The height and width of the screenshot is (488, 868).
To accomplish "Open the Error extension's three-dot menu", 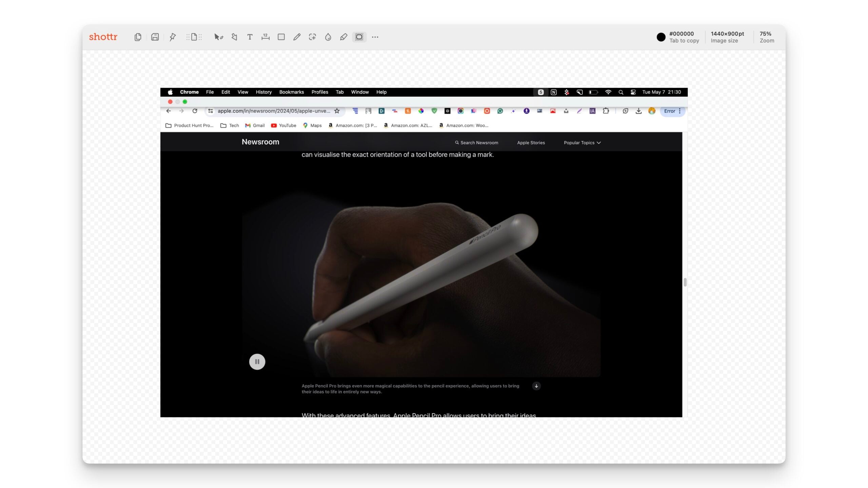I will 680,111.
